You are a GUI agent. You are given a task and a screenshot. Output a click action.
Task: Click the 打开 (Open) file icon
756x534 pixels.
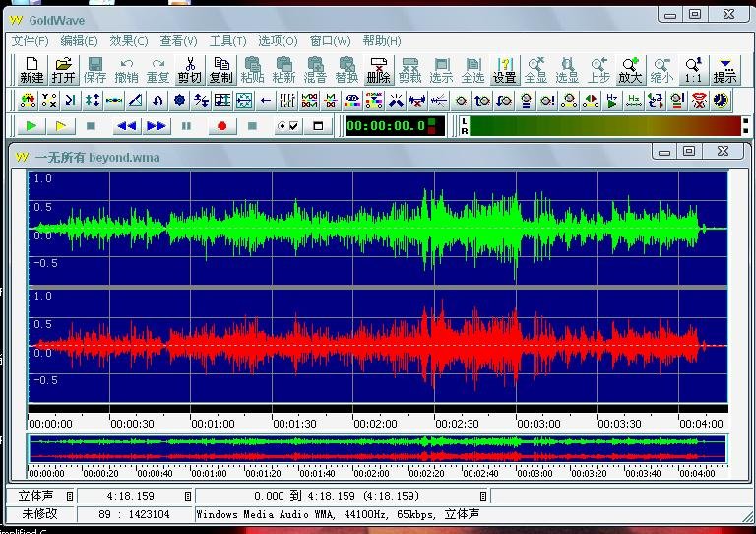coord(63,70)
